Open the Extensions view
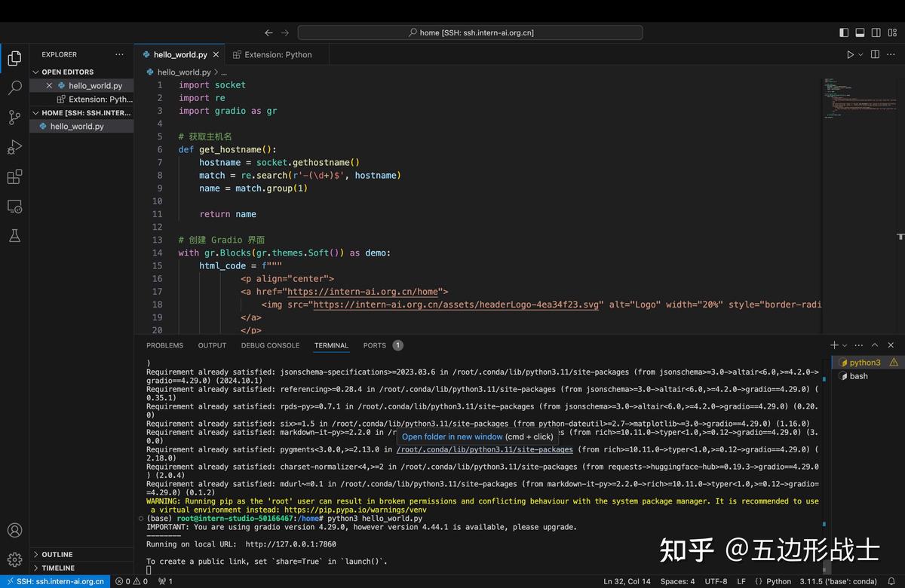This screenshot has height=588, width=905. click(x=14, y=177)
